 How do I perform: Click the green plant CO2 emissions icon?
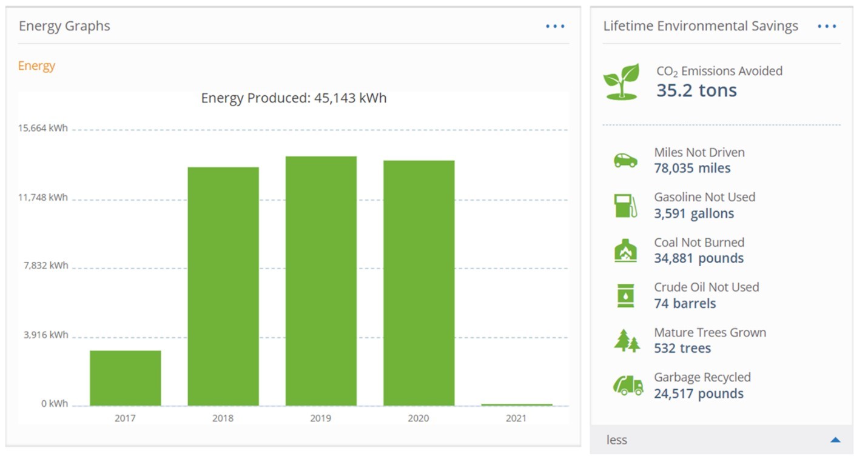coord(621,81)
